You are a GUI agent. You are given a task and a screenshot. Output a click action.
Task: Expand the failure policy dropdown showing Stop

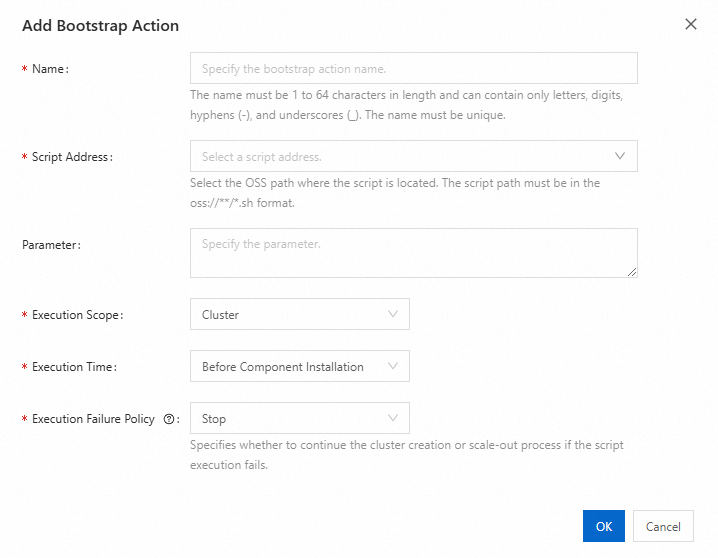[x=290, y=419]
